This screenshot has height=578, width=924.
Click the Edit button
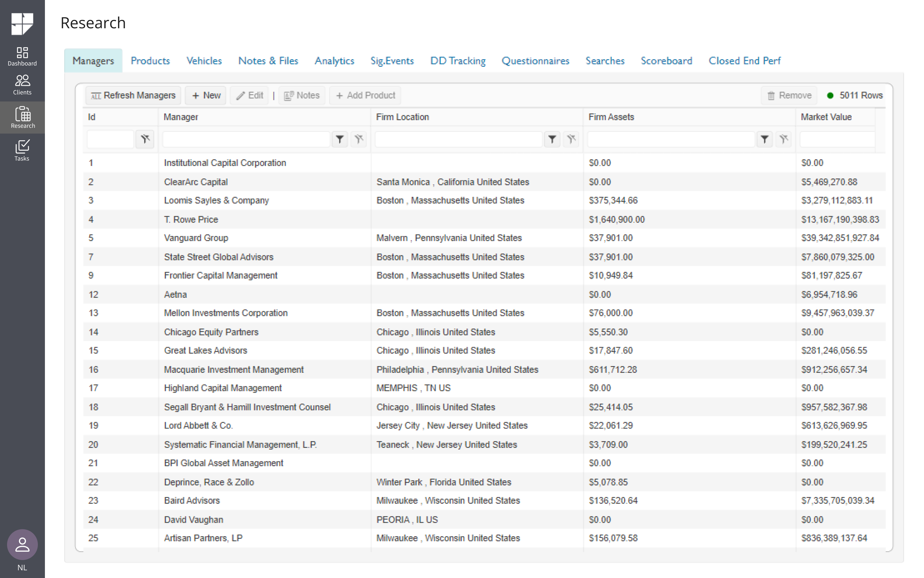point(249,96)
